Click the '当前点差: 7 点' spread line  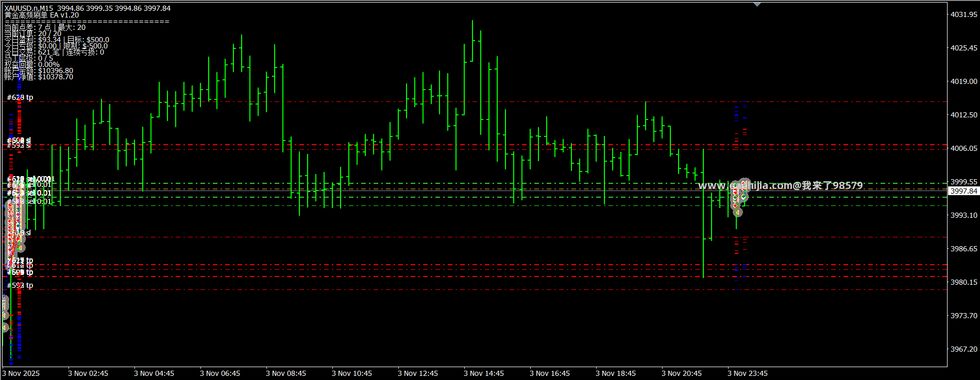click(x=27, y=27)
